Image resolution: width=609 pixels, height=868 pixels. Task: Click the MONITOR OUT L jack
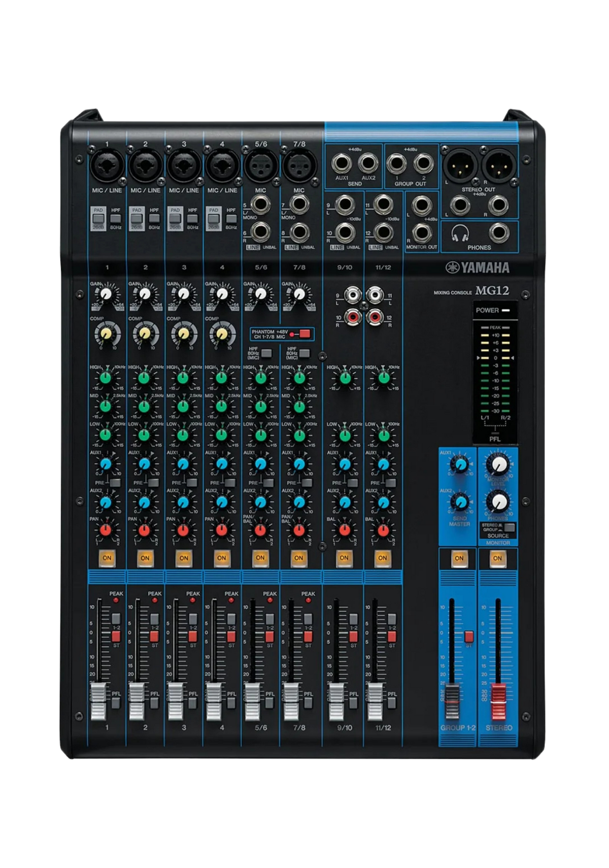click(422, 205)
